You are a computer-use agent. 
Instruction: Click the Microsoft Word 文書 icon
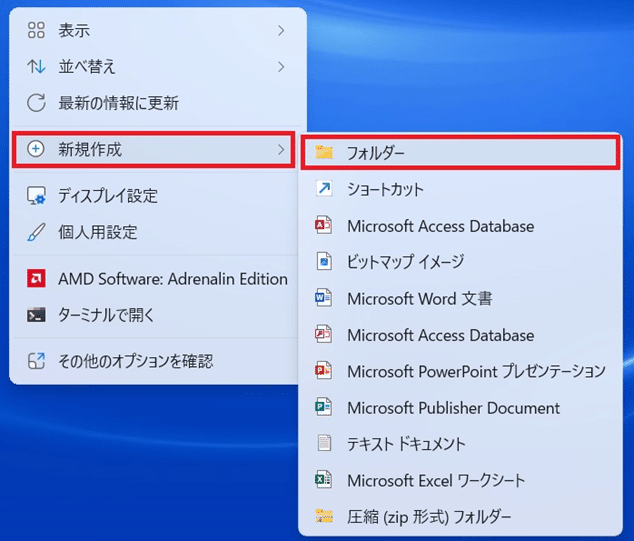tap(323, 298)
